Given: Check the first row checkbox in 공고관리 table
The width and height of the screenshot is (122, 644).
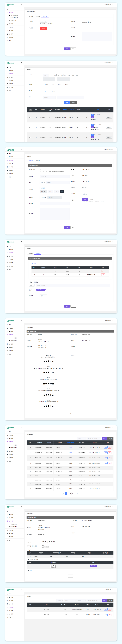Looking at the screenshot, I should coord(30,117).
